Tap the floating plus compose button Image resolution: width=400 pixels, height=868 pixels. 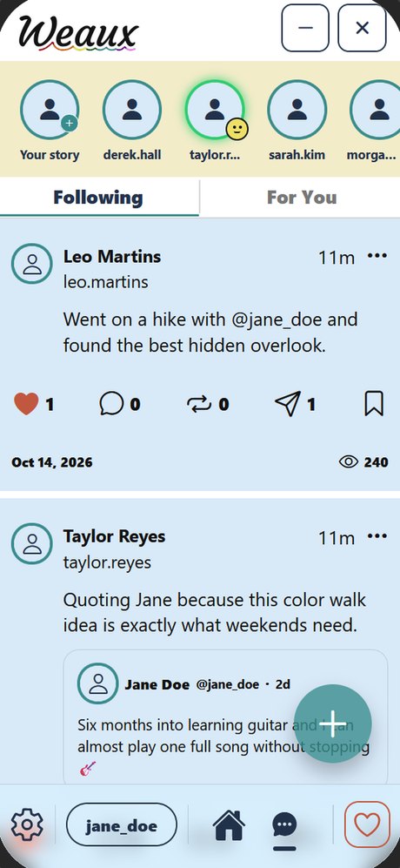pos(332,723)
